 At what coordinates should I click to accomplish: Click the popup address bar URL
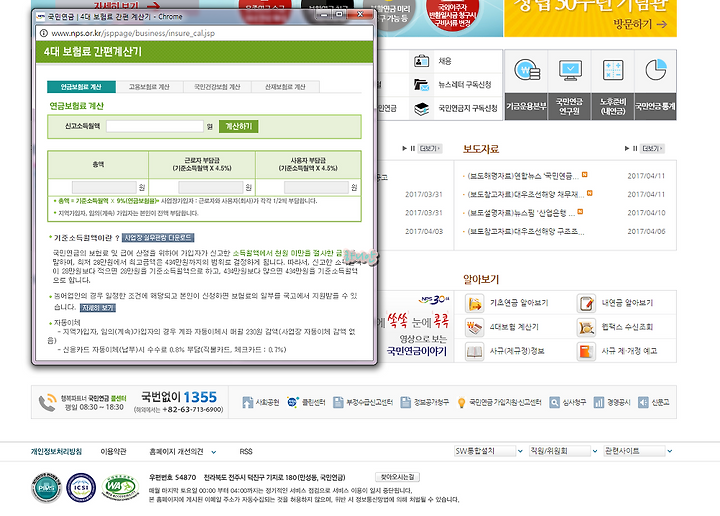click(x=133, y=33)
